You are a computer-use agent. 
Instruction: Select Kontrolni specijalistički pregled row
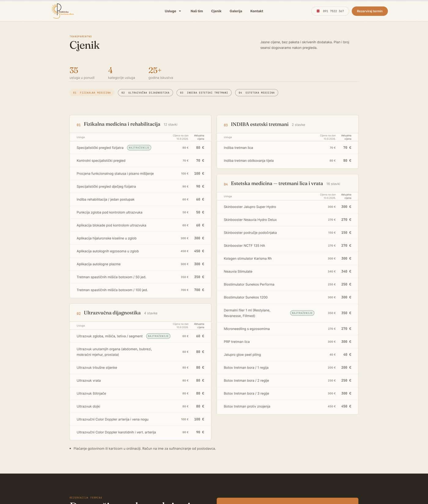(140, 160)
